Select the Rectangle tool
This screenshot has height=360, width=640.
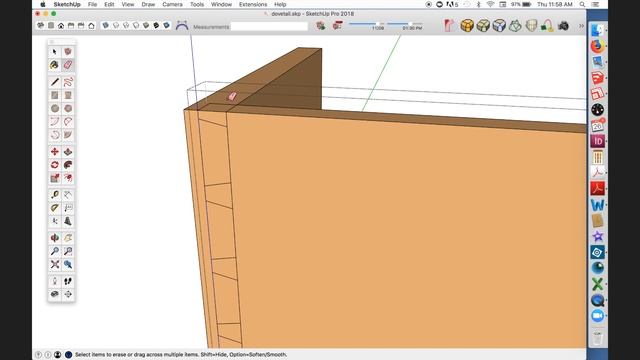click(x=55, y=95)
